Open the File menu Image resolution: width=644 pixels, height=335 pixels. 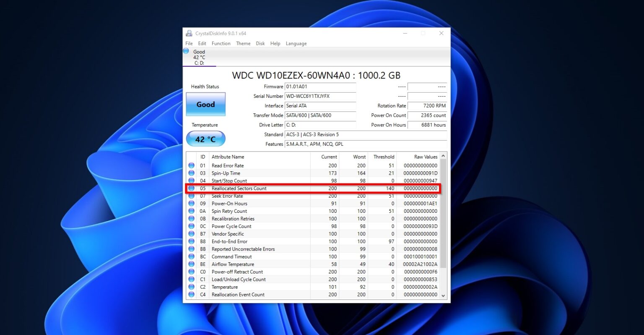[x=189, y=43]
